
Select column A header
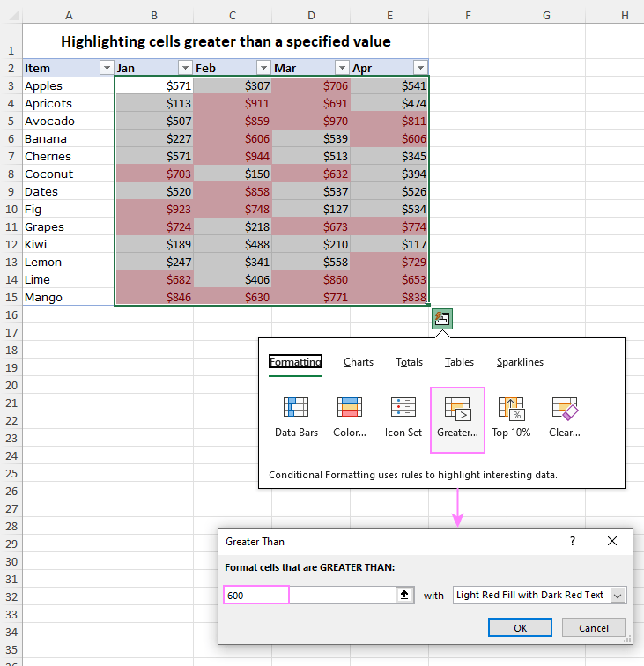pyautogui.click(x=69, y=16)
